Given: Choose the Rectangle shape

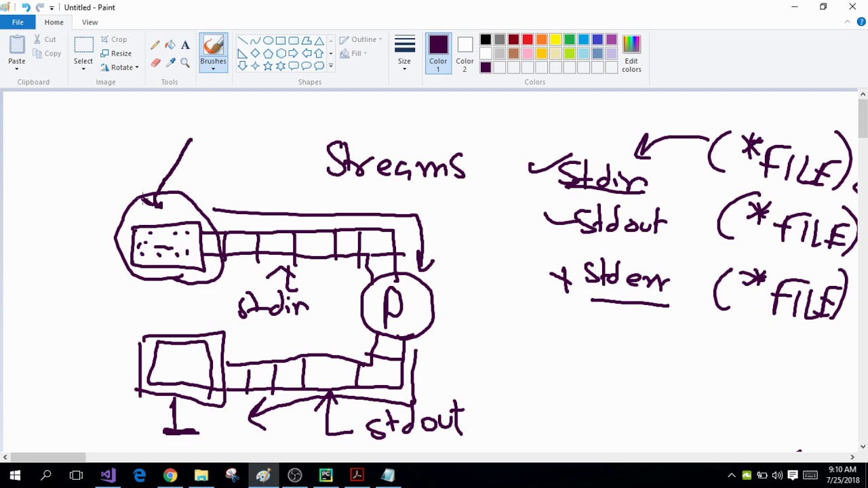Looking at the screenshot, I should pyautogui.click(x=281, y=41).
